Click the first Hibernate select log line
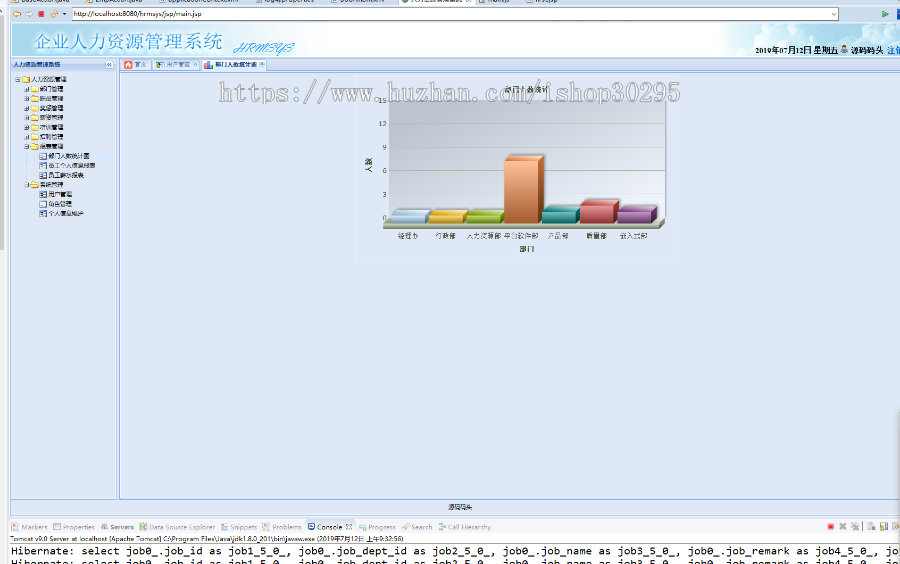 [x=455, y=551]
